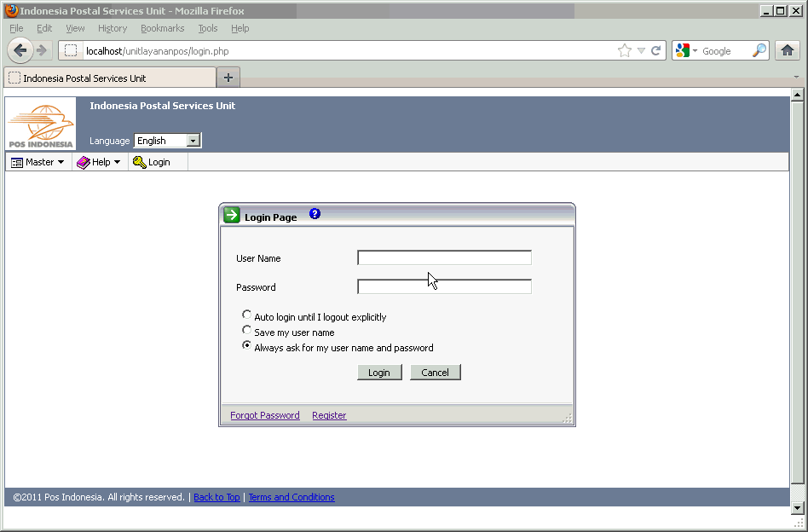Select Auto login until I logout explicitly

[247, 315]
